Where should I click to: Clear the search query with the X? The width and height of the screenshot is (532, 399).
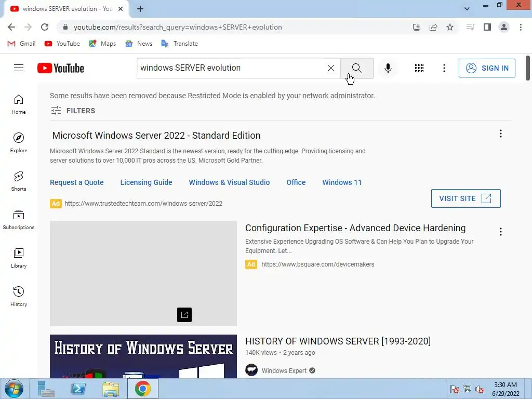coord(331,68)
